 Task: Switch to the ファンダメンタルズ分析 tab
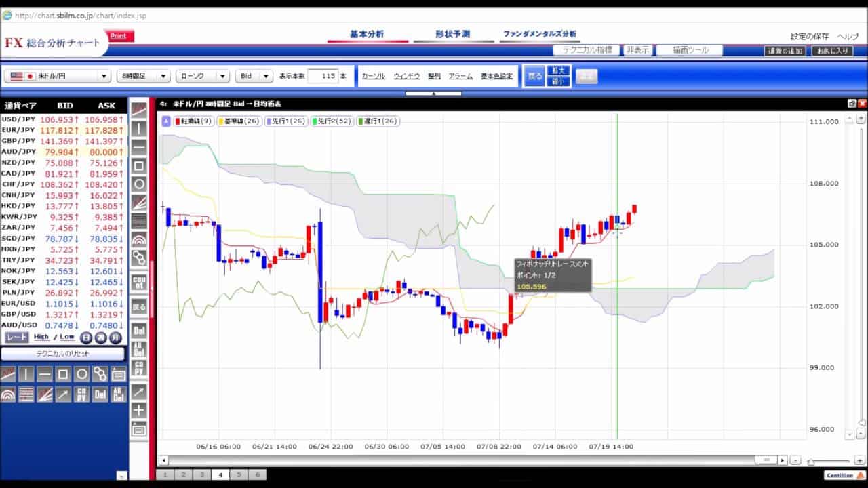click(539, 34)
